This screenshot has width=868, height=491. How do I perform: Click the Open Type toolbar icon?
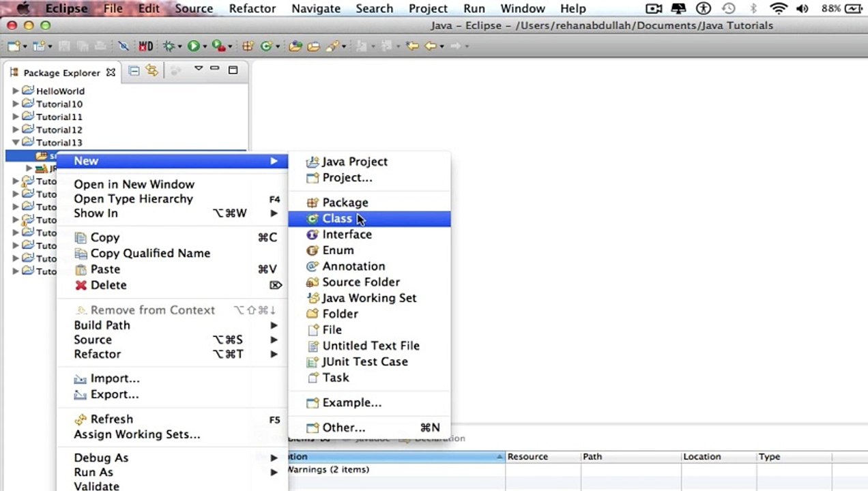(x=295, y=46)
